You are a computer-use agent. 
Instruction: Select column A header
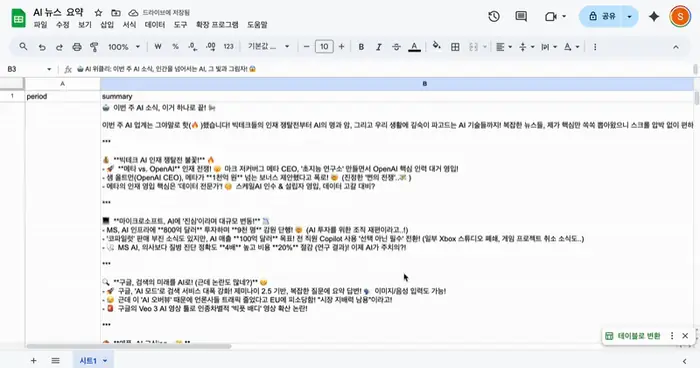62,84
